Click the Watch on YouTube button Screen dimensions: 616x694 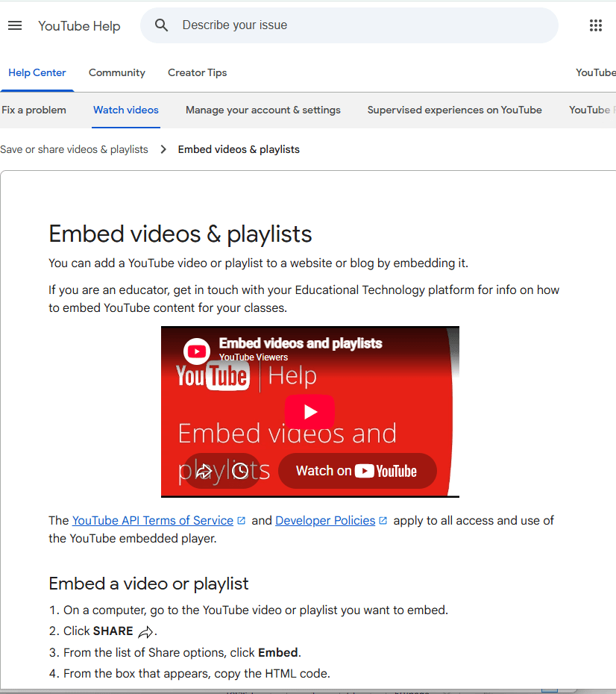coord(357,471)
